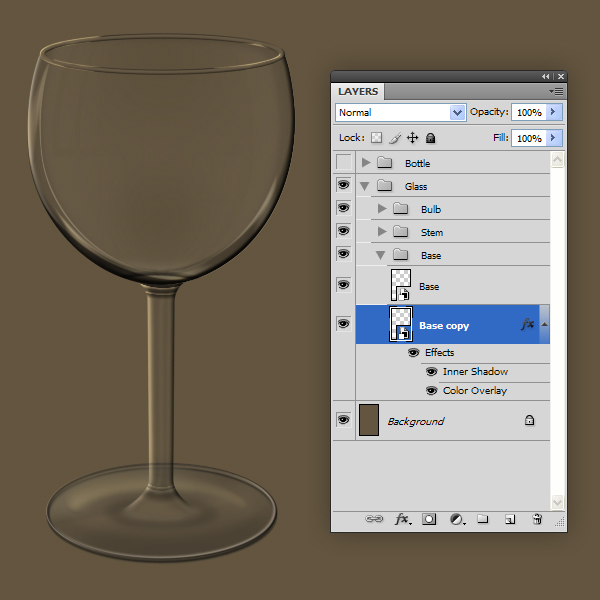Select the Background layer name
600x600 pixels.
pyautogui.click(x=416, y=421)
